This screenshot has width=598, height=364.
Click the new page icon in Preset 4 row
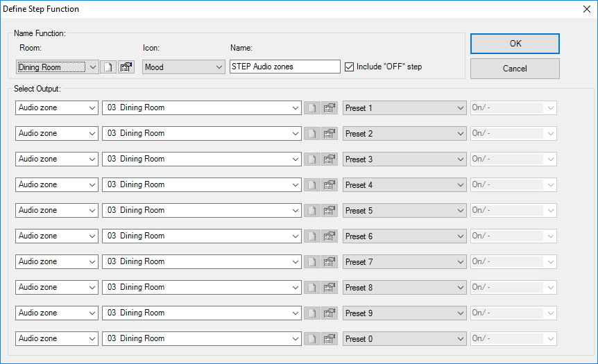pos(312,185)
